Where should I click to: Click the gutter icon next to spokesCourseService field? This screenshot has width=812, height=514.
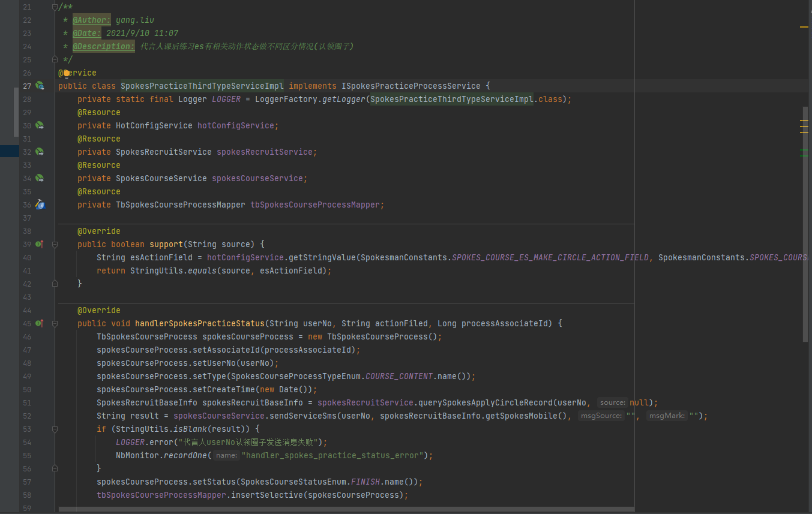[40, 178]
